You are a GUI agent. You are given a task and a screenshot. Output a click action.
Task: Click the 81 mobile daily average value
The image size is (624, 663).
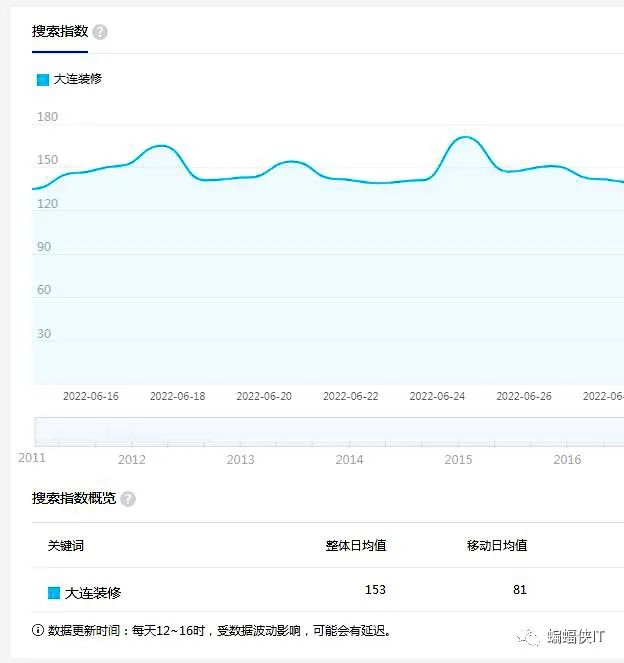click(520, 589)
